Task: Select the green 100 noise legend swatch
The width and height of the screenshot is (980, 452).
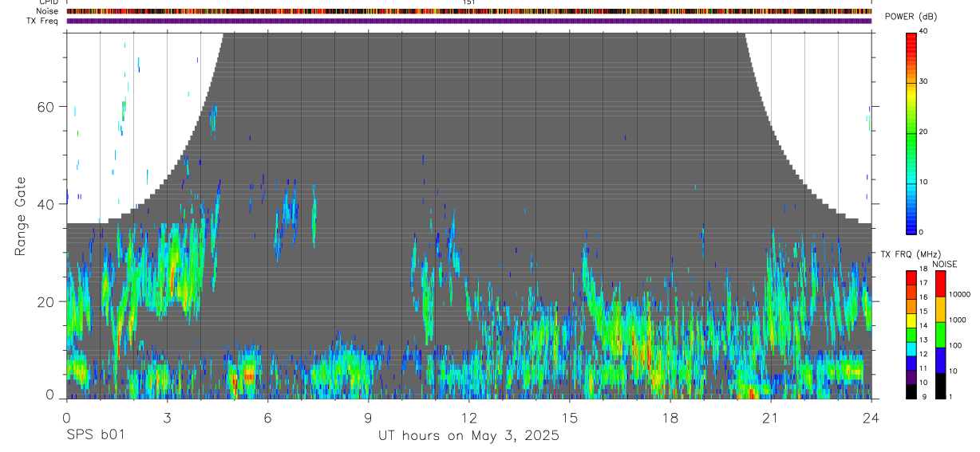Action: pos(941,335)
